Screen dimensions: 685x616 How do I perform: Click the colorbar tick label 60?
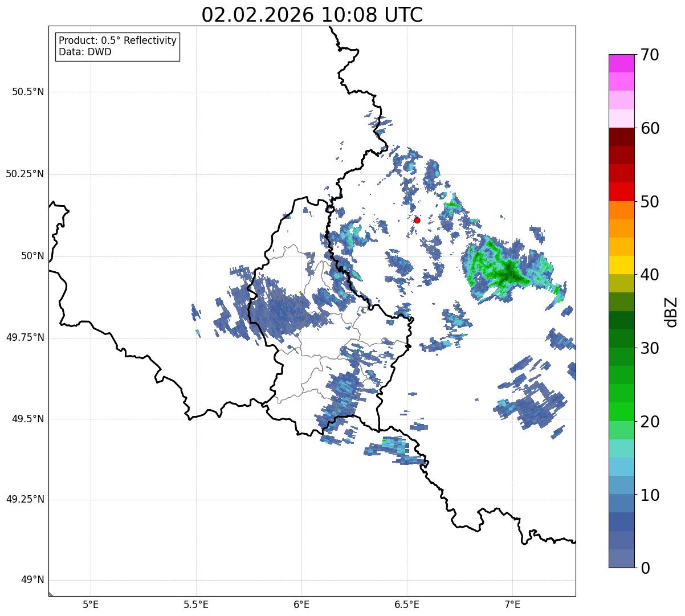pyautogui.click(x=650, y=128)
